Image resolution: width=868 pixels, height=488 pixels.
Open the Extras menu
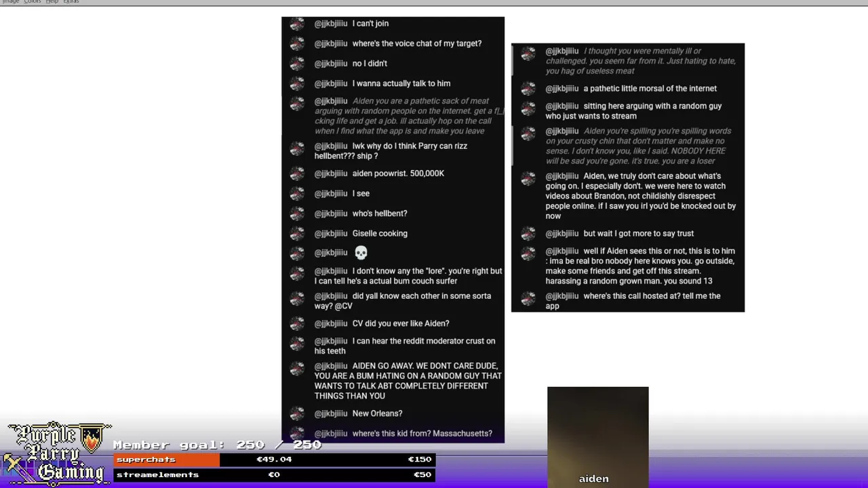pos(71,2)
